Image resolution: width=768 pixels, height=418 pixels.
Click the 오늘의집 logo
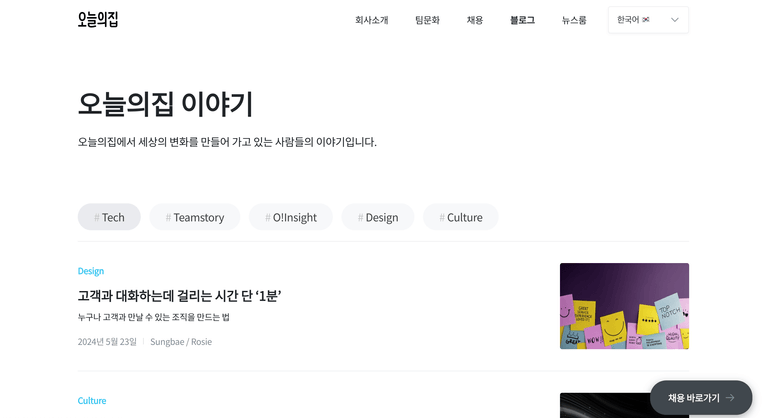point(98,20)
